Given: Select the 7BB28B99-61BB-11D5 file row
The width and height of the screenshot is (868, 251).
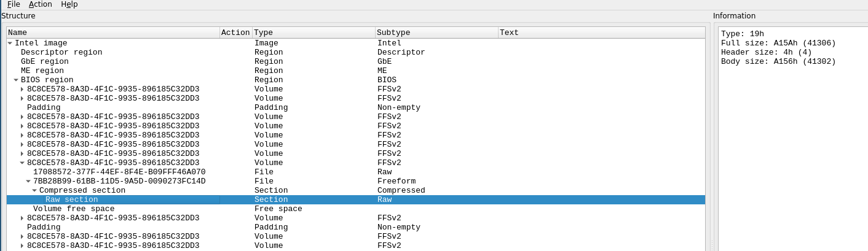Looking at the screenshot, I should 356,181.
